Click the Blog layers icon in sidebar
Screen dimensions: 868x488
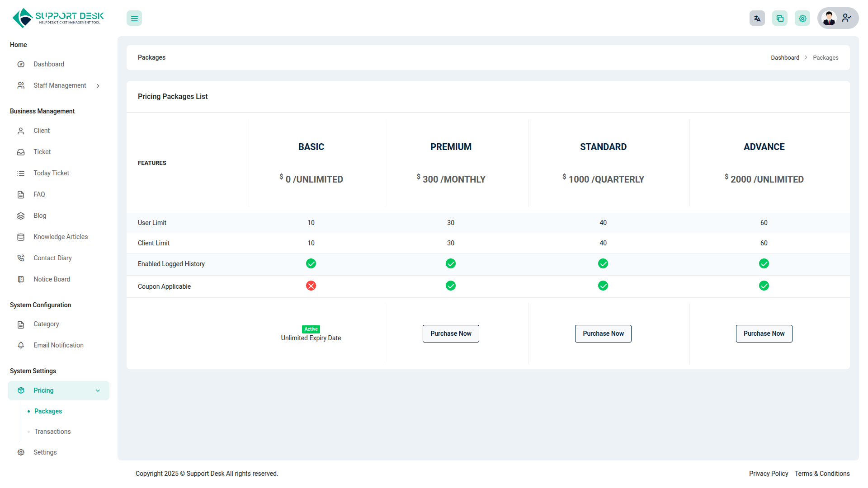coord(21,216)
